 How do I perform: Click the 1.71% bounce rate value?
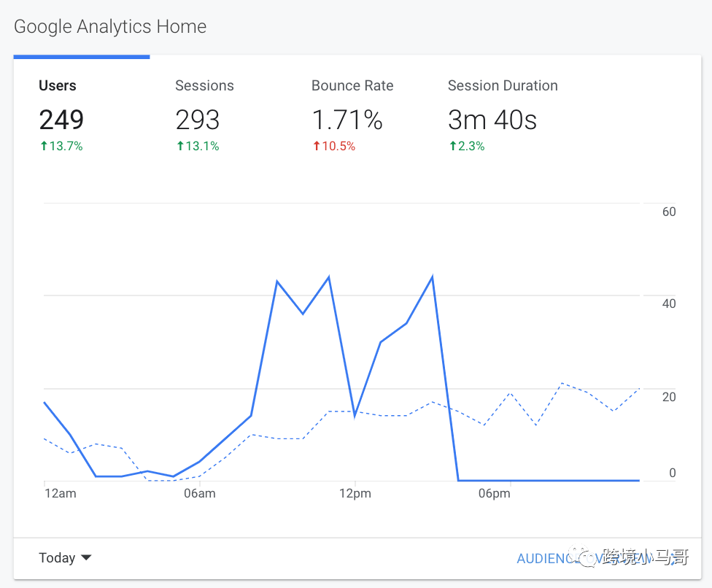click(x=347, y=120)
